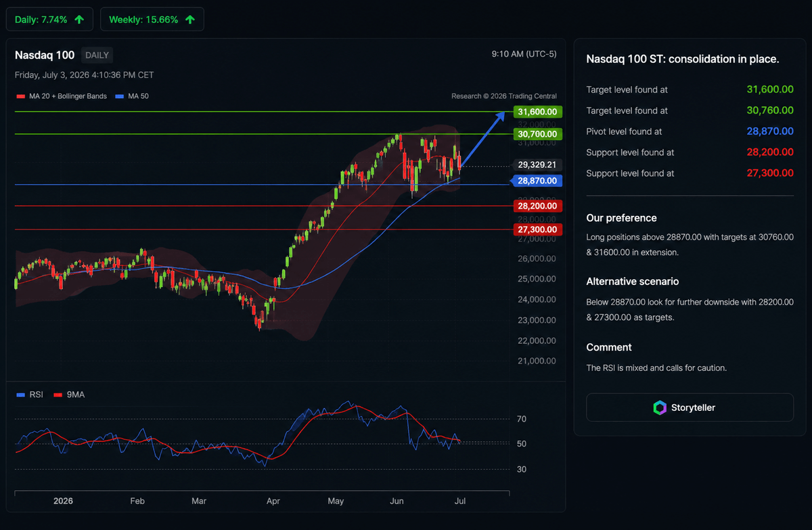Click the Daily green up arrow icon
Viewport: 812px width, 530px height.
tap(79, 20)
